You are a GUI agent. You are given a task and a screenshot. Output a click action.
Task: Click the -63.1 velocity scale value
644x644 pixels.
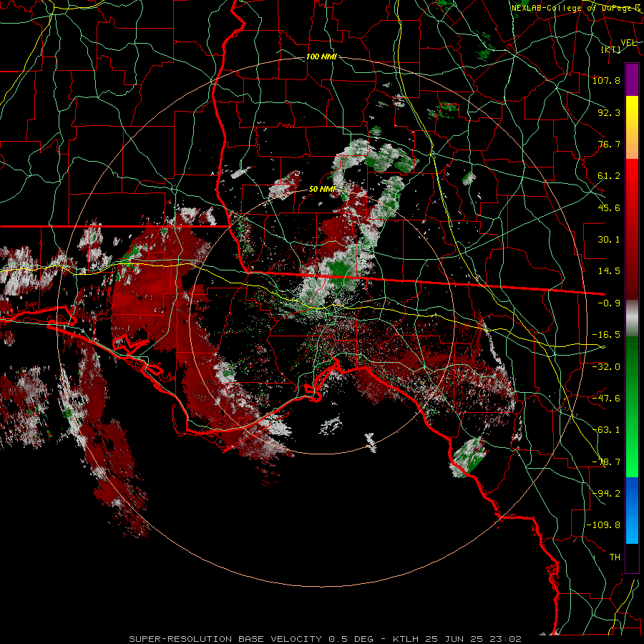pyautogui.click(x=606, y=430)
